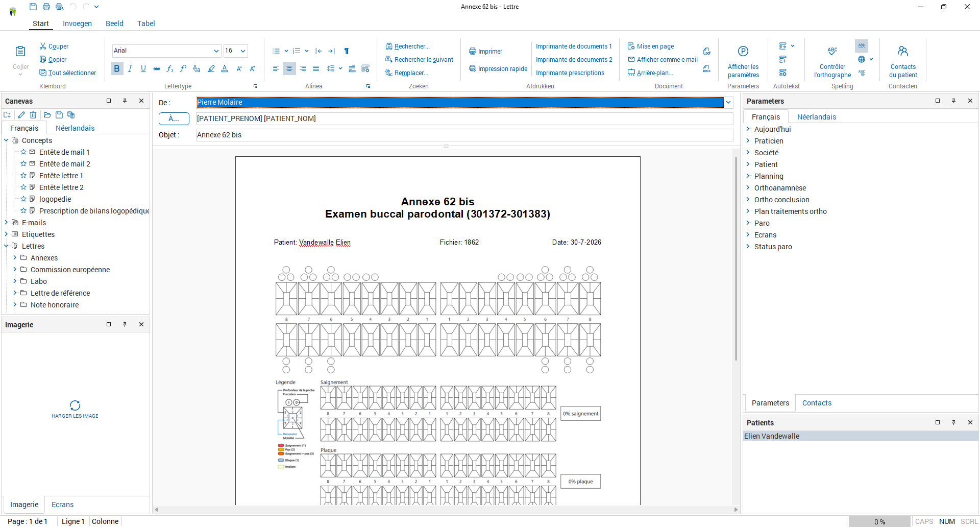The width and height of the screenshot is (980, 527).
Task: Click the save icon in Canevas toolbar
Action: [59, 115]
